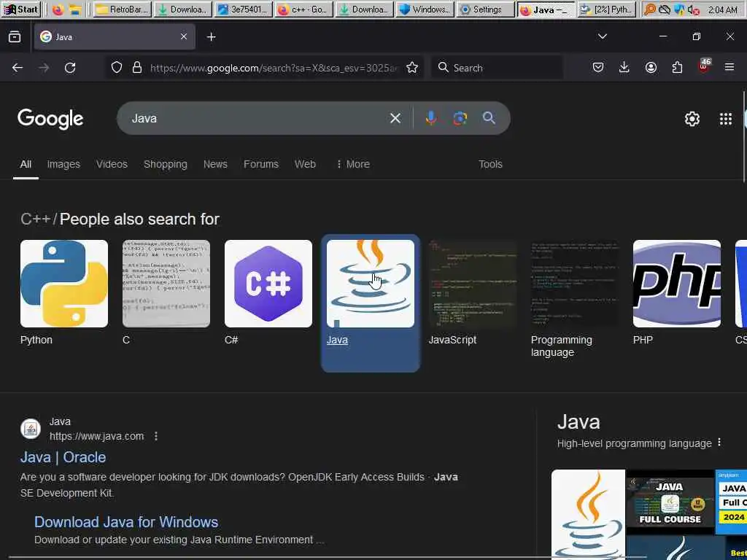This screenshot has width=747, height=560.
Task: Switch to the Videos tab
Action: pos(112,164)
